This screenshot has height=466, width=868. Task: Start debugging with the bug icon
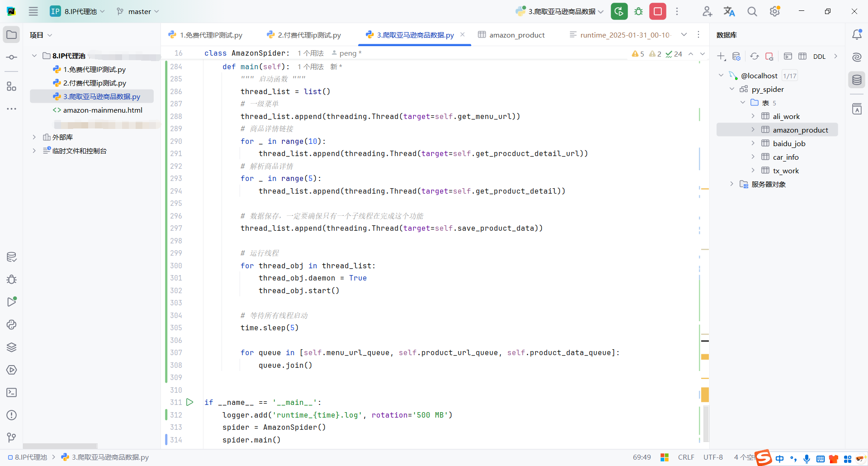coord(638,11)
